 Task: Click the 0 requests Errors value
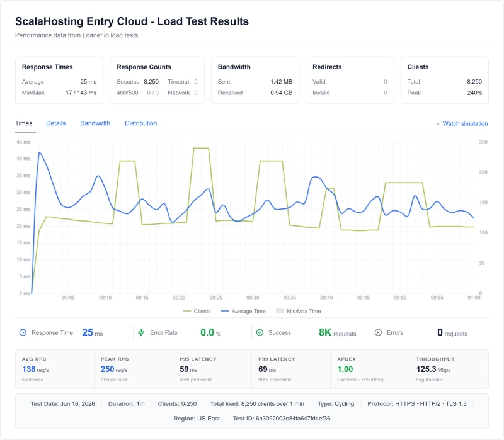click(452, 332)
